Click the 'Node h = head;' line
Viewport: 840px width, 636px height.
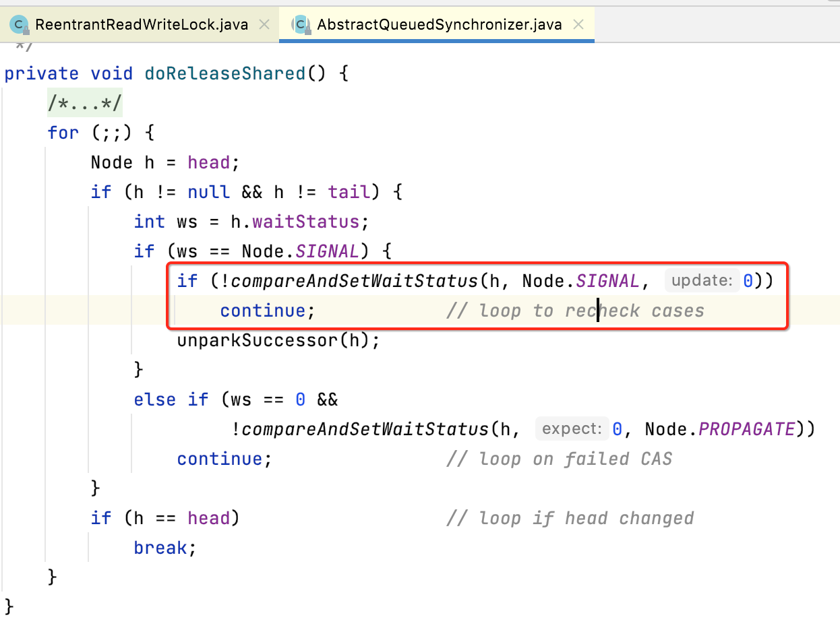(166, 162)
